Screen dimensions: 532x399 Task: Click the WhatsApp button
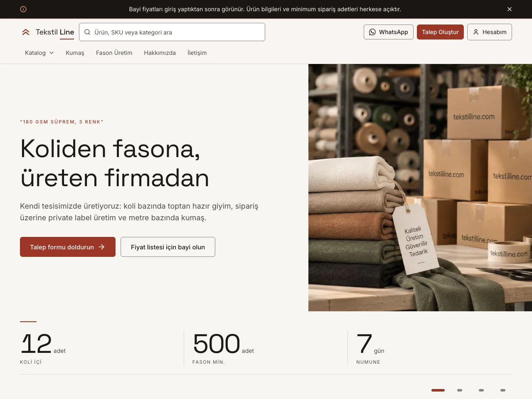click(x=389, y=32)
